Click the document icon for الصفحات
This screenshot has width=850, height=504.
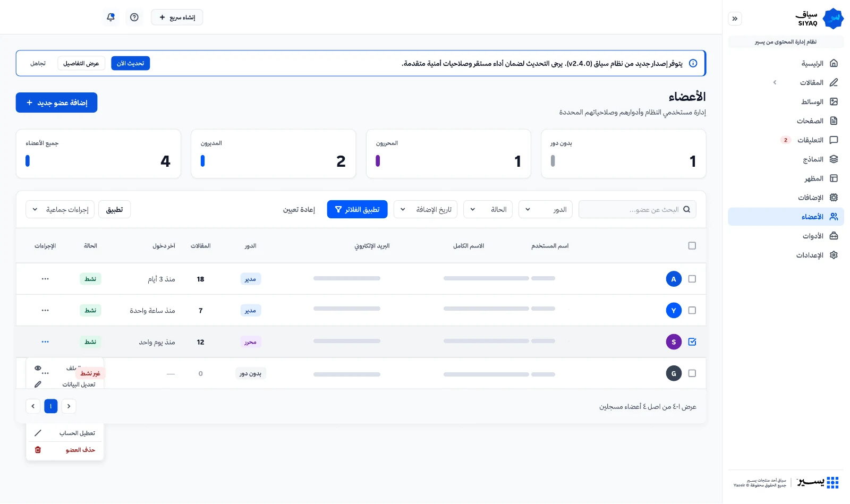pyautogui.click(x=834, y=121)
